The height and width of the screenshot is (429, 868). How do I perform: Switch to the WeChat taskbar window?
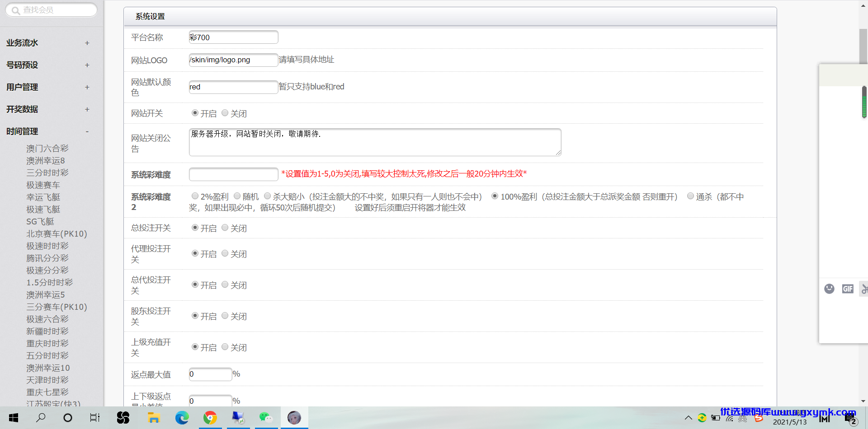pos(266,418)
